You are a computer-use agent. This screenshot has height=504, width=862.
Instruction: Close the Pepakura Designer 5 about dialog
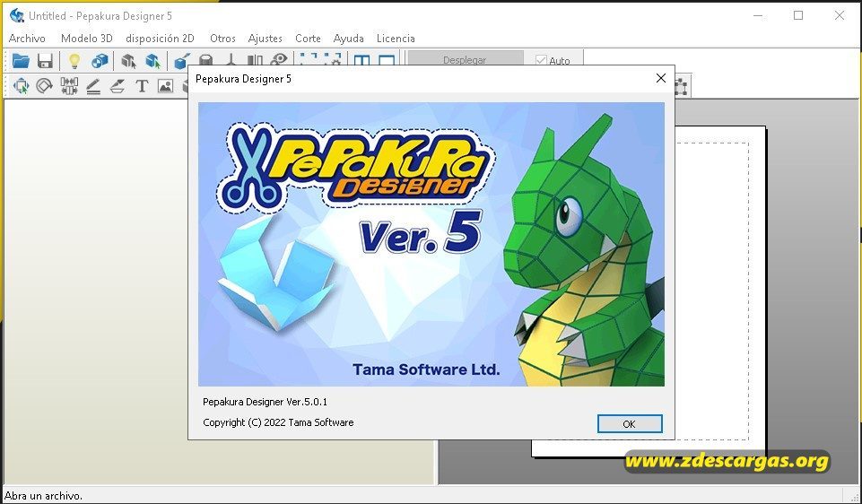(x=661, y=79)
